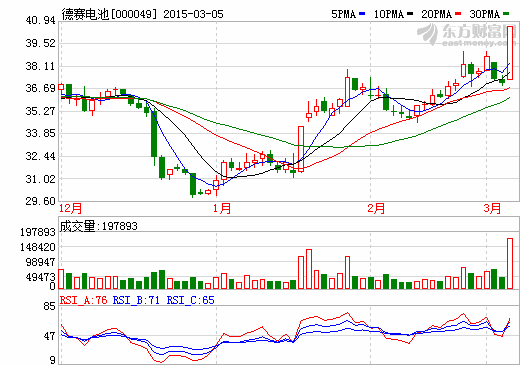Click the 2月 month label

pyautogui.click(x=376, y=208)
